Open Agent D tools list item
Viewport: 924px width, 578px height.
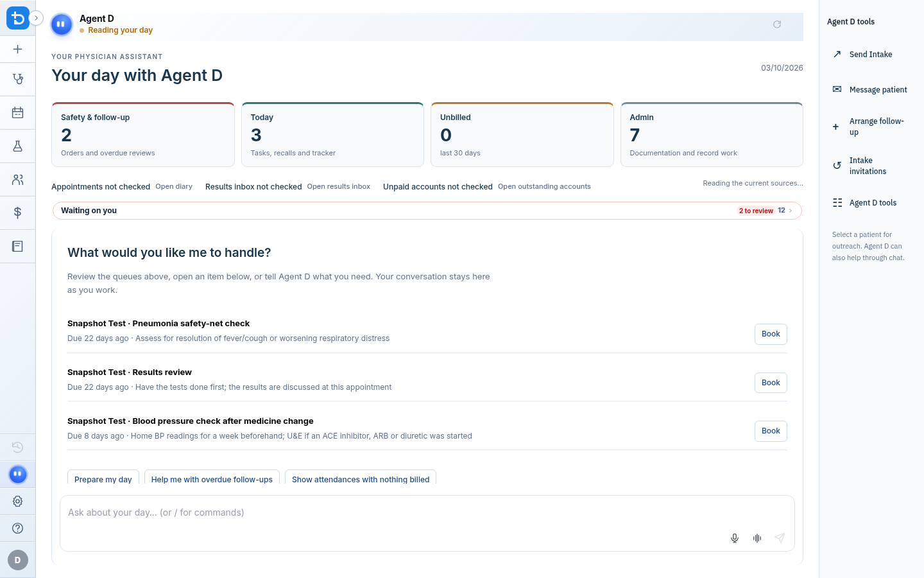(x=871, y=203)
